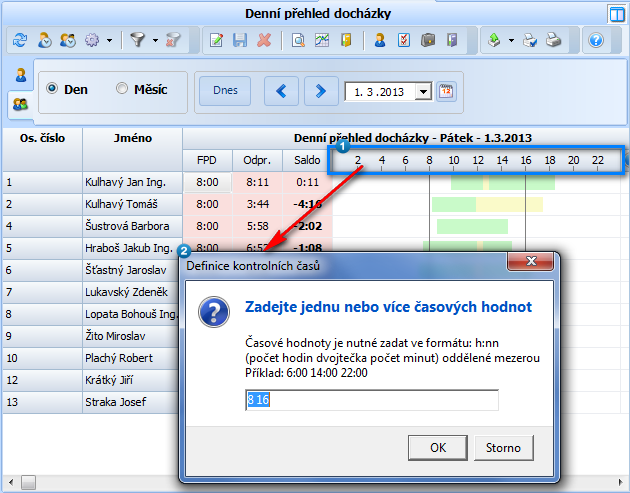Click the refresh data icon in toolbar
This screenshot has width=630, height=493.
(20, 40)
